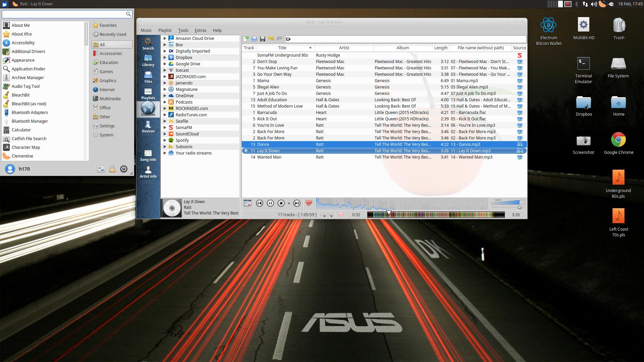
Task: Select the Wanted Man track row
Action: (384, 157)
